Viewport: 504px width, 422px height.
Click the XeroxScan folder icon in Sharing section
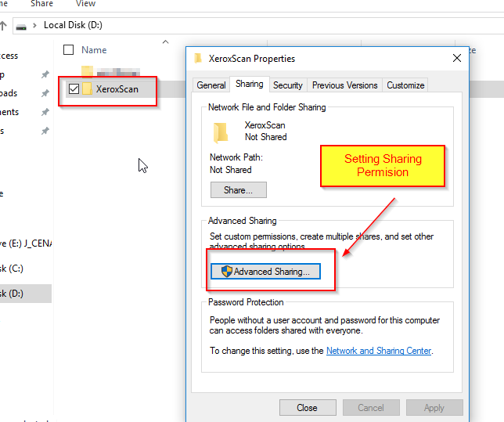[221, 132]
